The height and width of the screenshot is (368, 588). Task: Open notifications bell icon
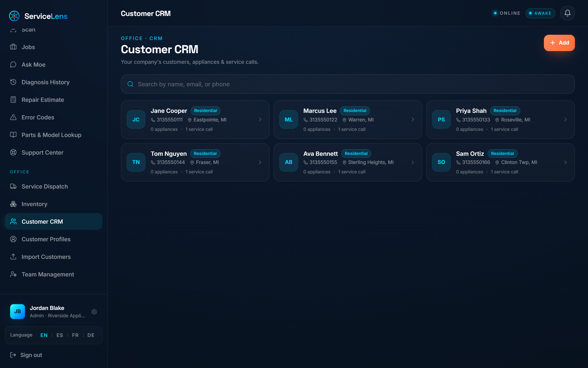567,13
